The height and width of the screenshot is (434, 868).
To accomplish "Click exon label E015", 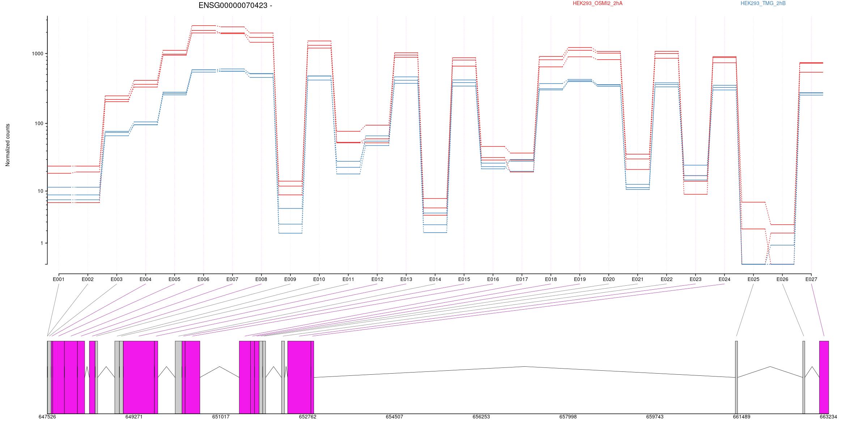I will click(464, 279).
